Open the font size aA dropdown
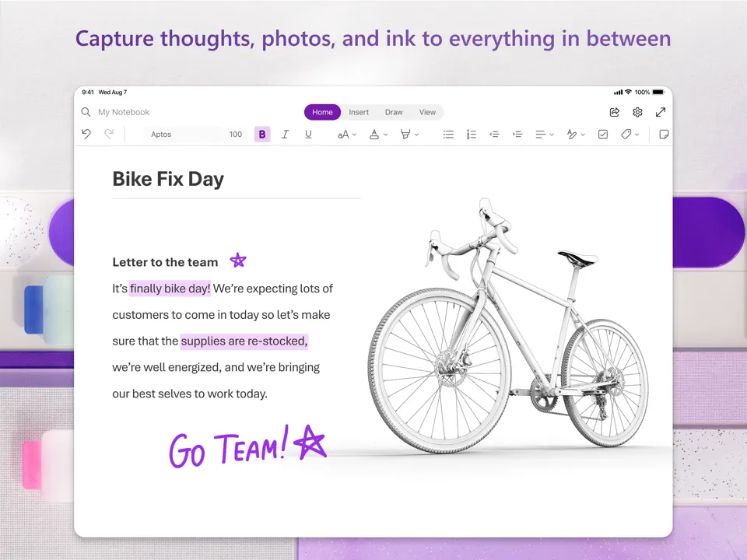The height and width of the screenshot is (560, 747). tap(347, 135)
